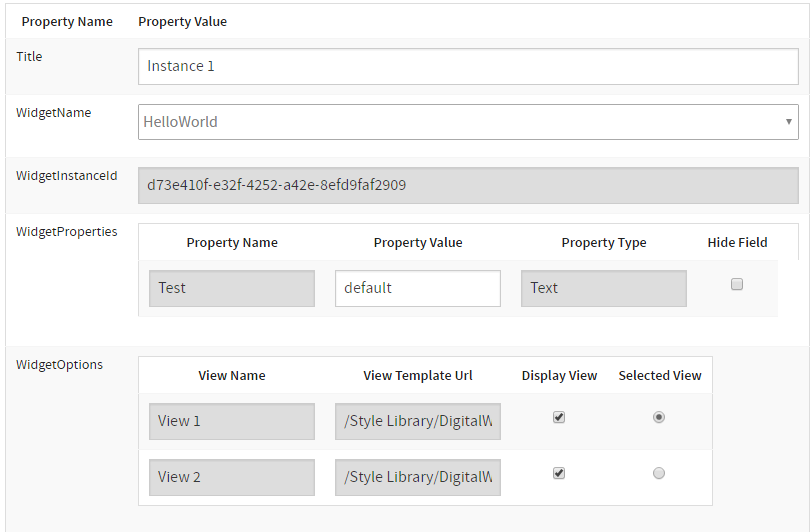Click the View 1 name field
This screenshot has width=811, height=532.
click(232, 421)
